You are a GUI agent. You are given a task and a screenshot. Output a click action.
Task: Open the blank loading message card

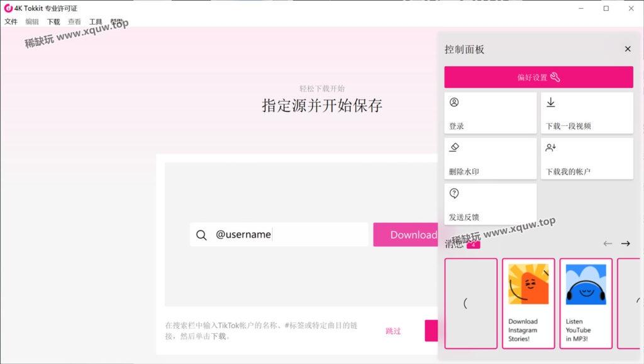[470, 304]
